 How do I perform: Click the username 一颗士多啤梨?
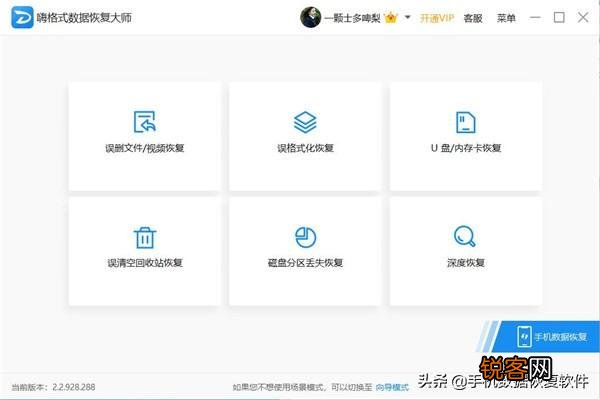pyautogui.click(x=352, y=18)
